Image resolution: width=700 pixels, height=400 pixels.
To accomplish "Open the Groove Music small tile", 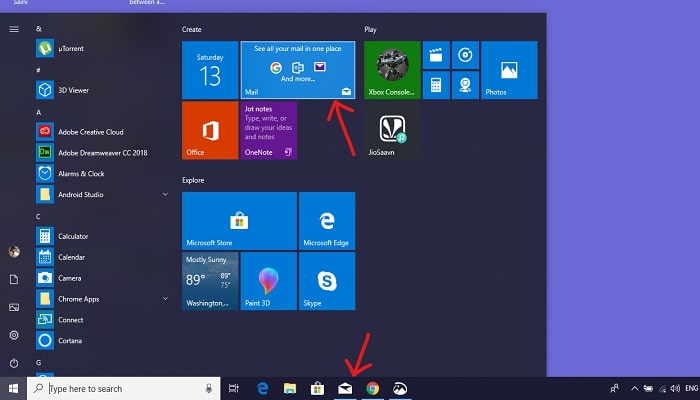I will (x=465, y=55).
